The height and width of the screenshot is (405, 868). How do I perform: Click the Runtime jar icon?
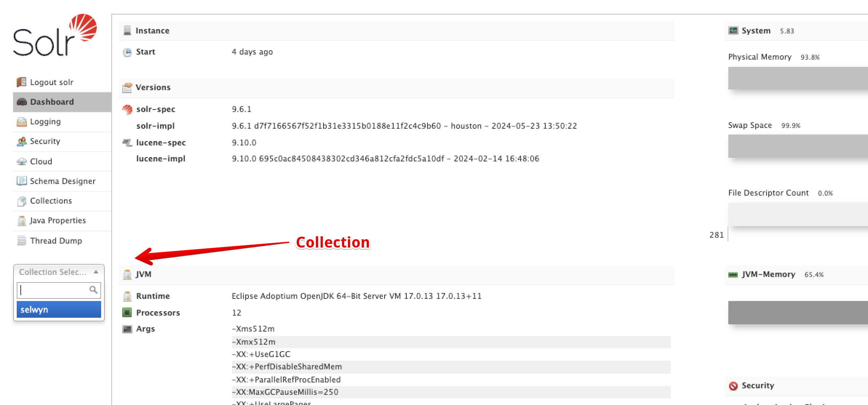[127, 296]
